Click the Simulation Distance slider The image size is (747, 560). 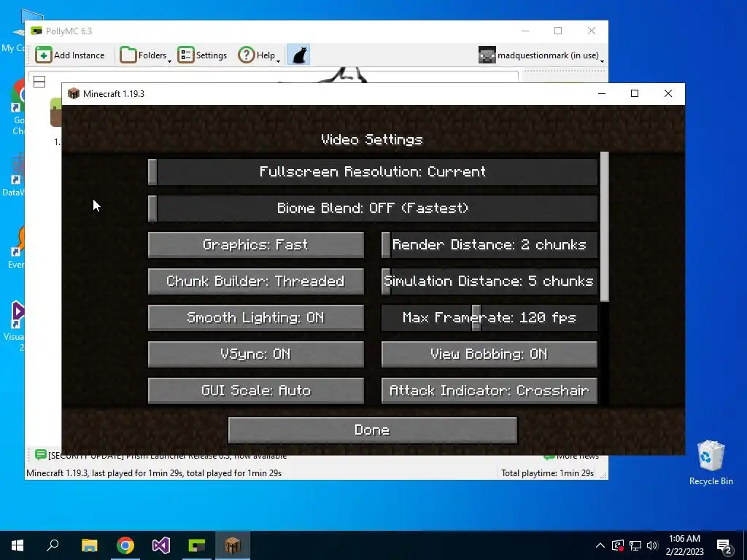[x=489, y=281]
